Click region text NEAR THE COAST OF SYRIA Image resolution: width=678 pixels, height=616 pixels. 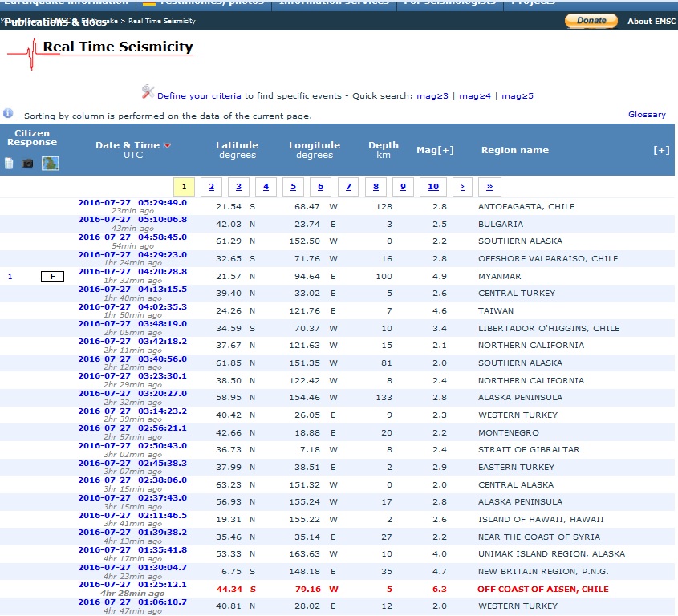pyautogui.click(x=538, y=537)
